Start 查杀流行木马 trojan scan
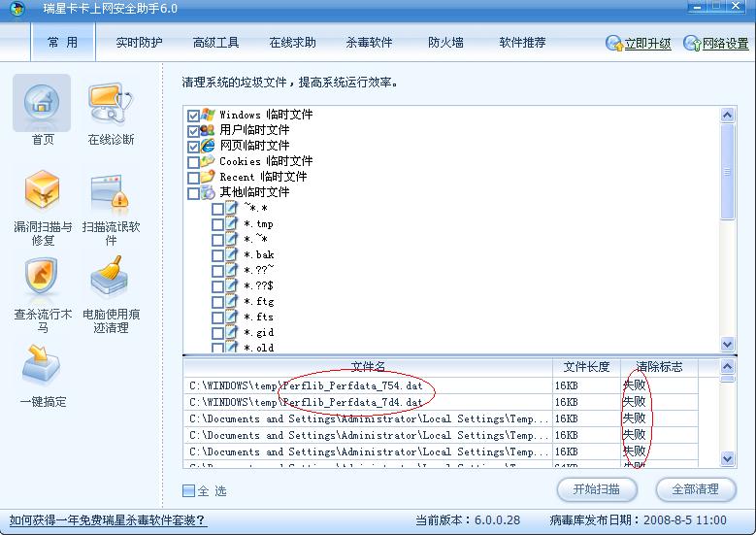This screenshot has height=535, width=756. (42, 275)
